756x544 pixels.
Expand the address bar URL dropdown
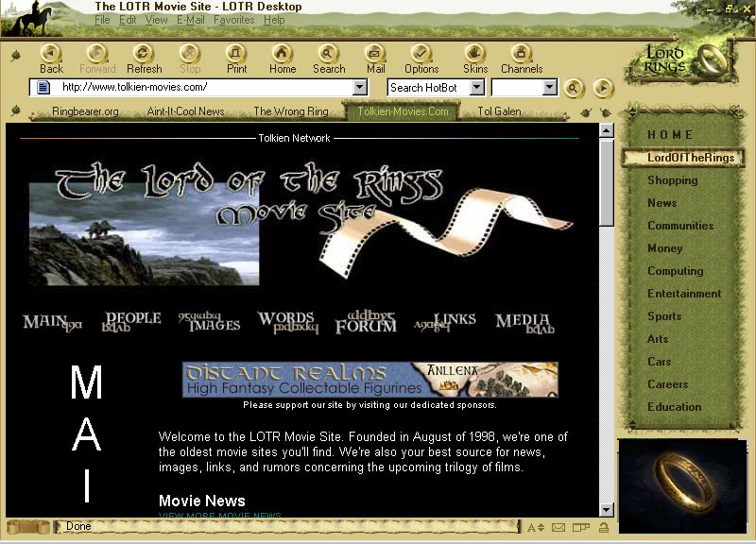[x=360, y=87]
